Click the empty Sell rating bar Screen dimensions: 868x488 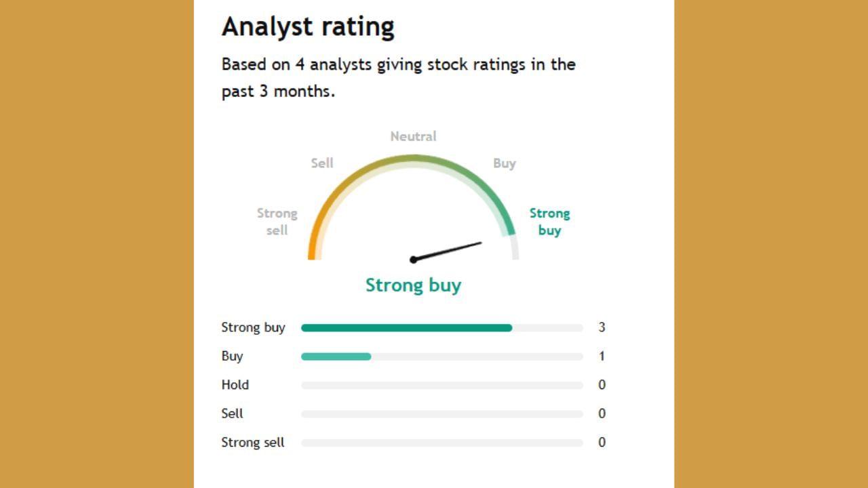click(x=442, y=414)
